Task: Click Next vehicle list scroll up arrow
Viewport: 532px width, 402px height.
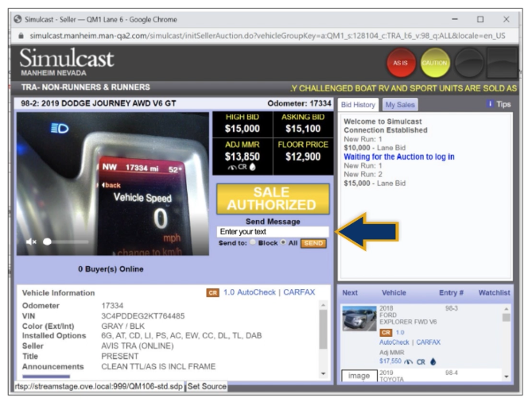Action: pyautogui.click(x=507, y=309)
